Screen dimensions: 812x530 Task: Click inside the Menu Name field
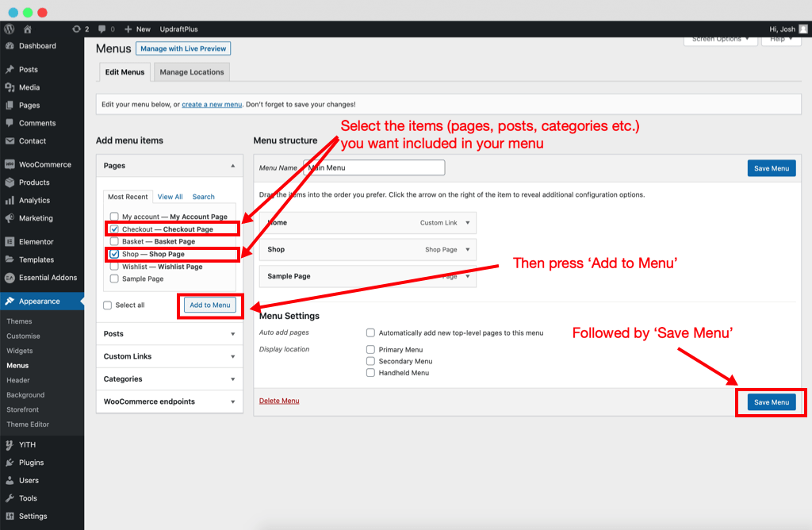click(x=373, y=167)
